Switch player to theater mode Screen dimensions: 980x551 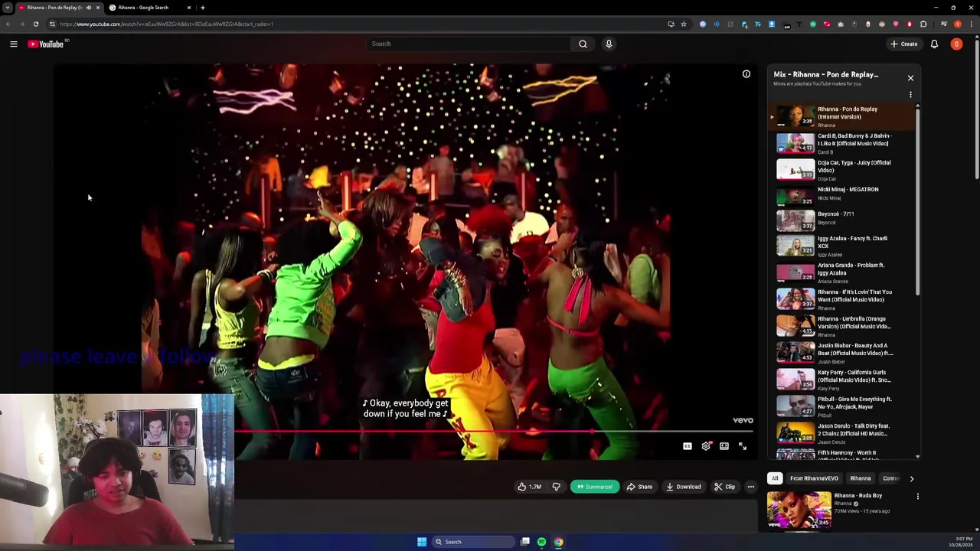[724, 446]
